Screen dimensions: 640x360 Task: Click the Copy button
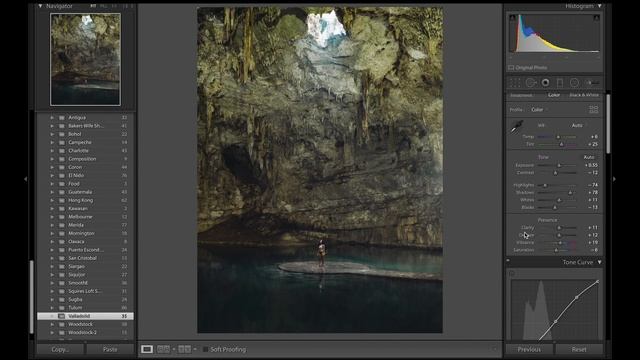click(x=60, y=349)
